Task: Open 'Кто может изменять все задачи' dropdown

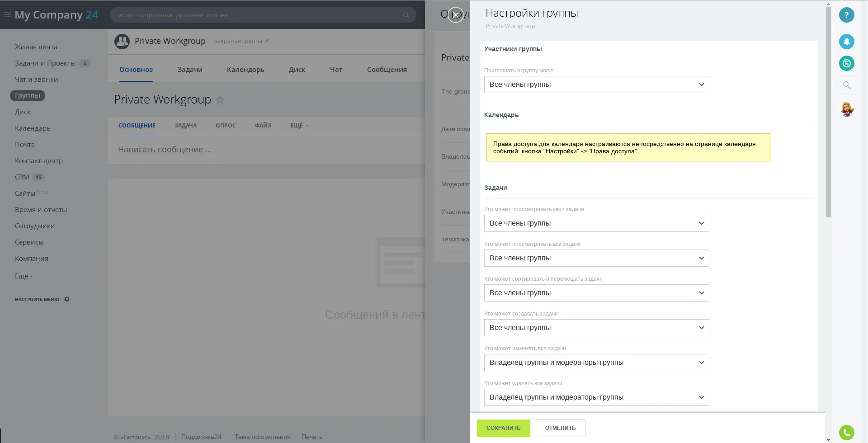Action: 596,363
